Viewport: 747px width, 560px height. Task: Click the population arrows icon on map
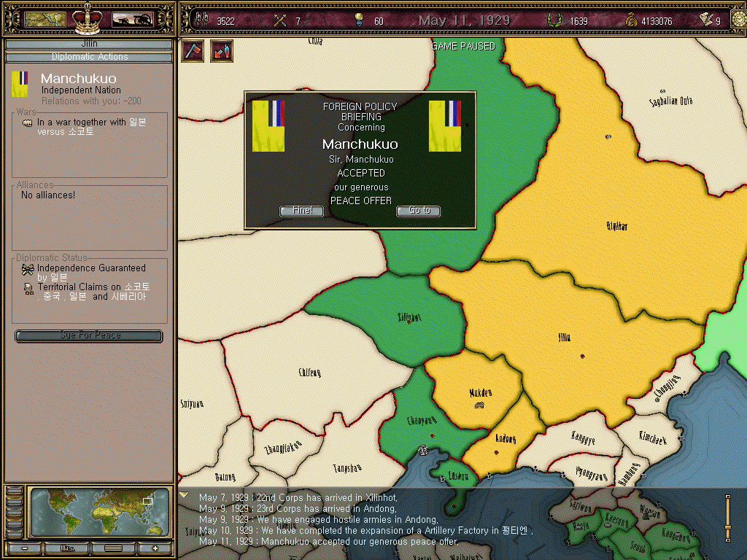click(x=222, y=50)
